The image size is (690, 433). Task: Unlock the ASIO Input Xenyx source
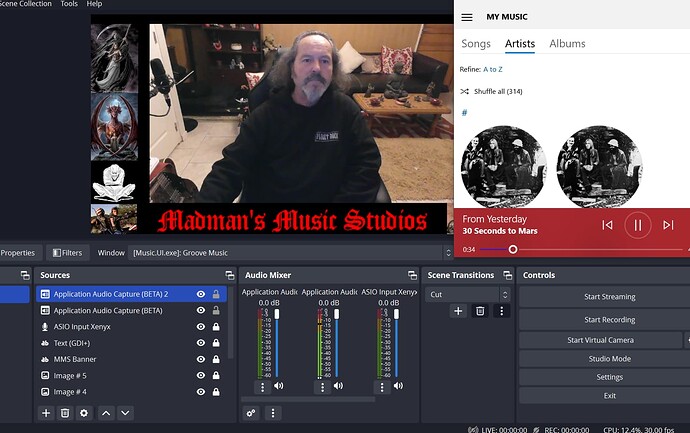tap(216, 327)
